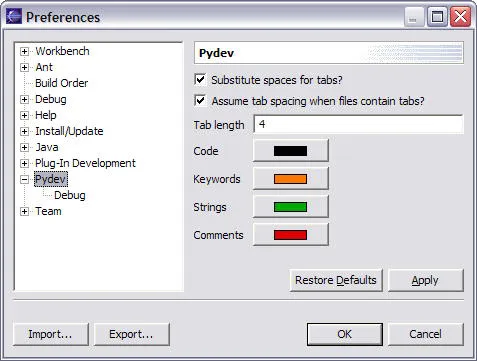Select Workbench in the preferences tree
The height and width of the screenshot is (361, 477).
click(62, 51)
